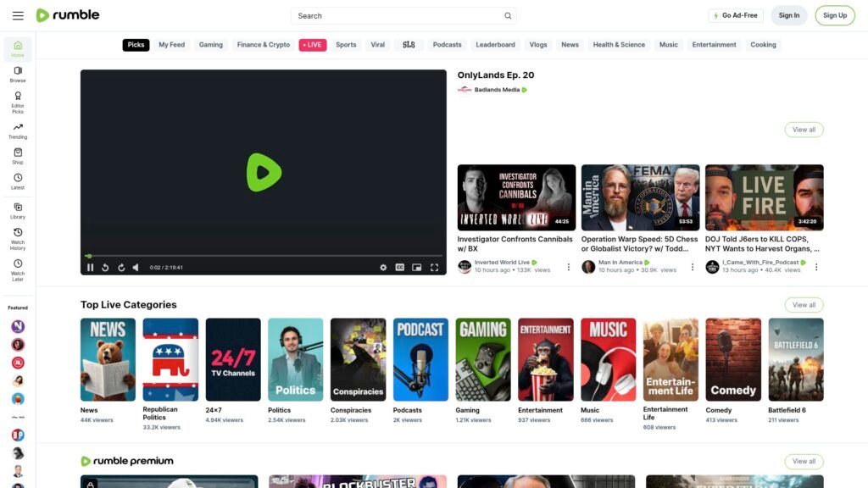Viewport: 868px width, 488px height.
Task: Open video player settings gear
Action: click(383, 268)
